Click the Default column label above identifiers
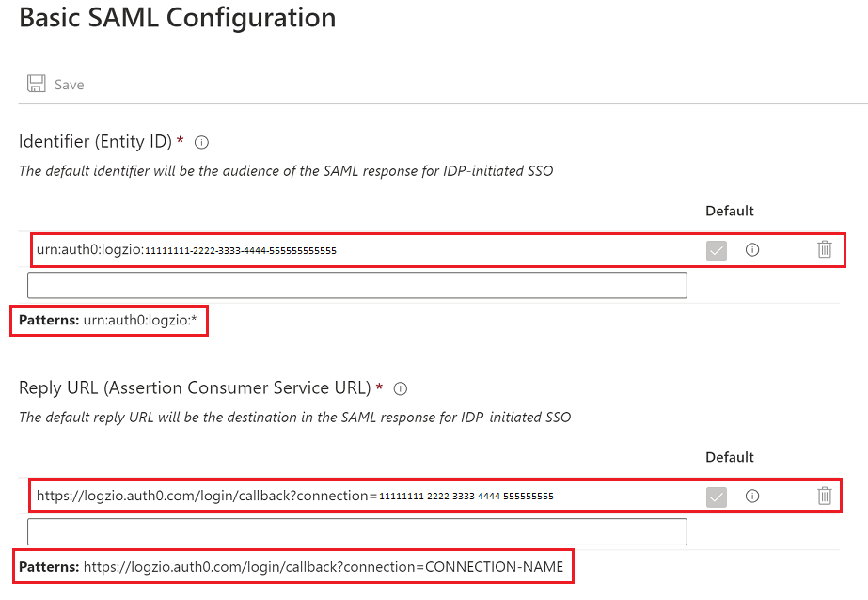The image size is (868, 600). [x=730, y=211]
